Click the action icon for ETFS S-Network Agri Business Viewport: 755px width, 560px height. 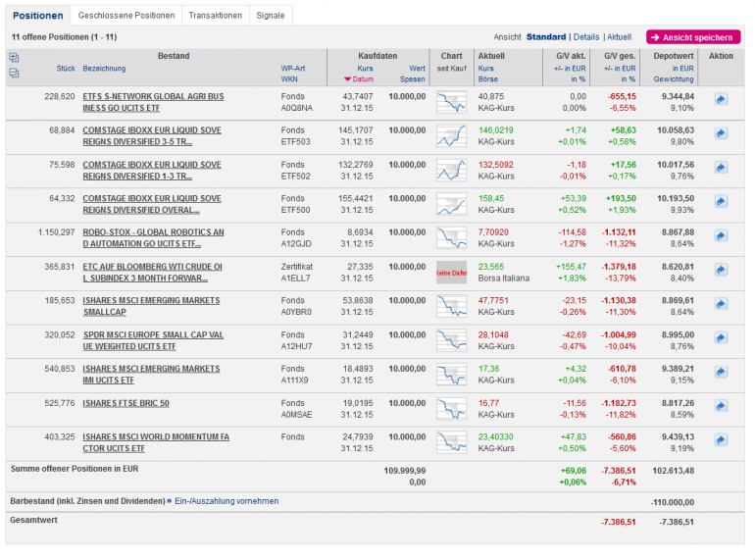coord(721,99)
